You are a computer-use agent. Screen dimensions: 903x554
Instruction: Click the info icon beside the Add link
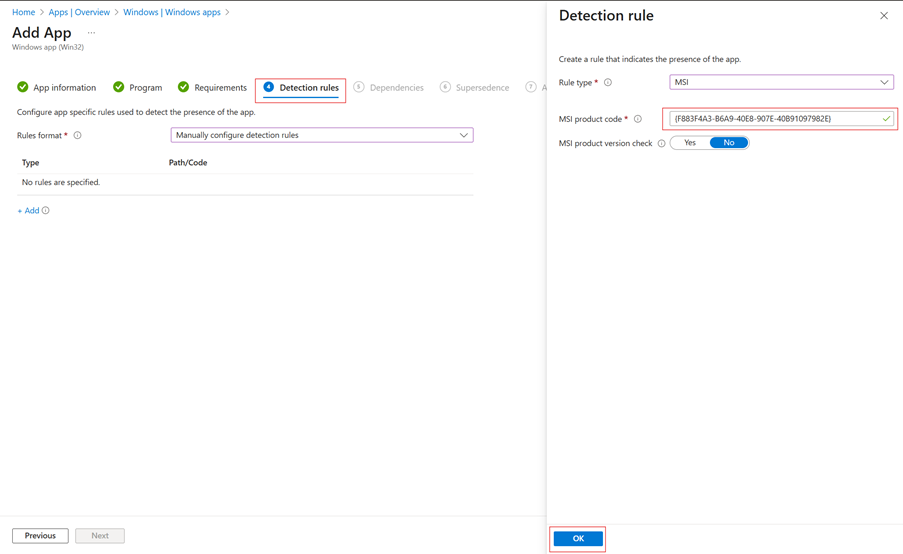click(45, 210)
